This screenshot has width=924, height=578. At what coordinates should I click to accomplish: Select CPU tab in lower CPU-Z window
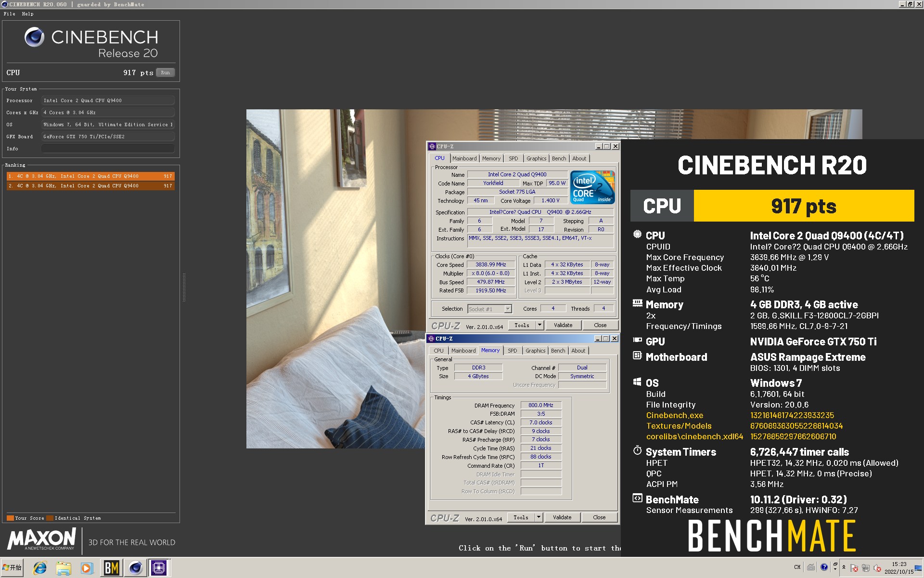tap(438, 351)
